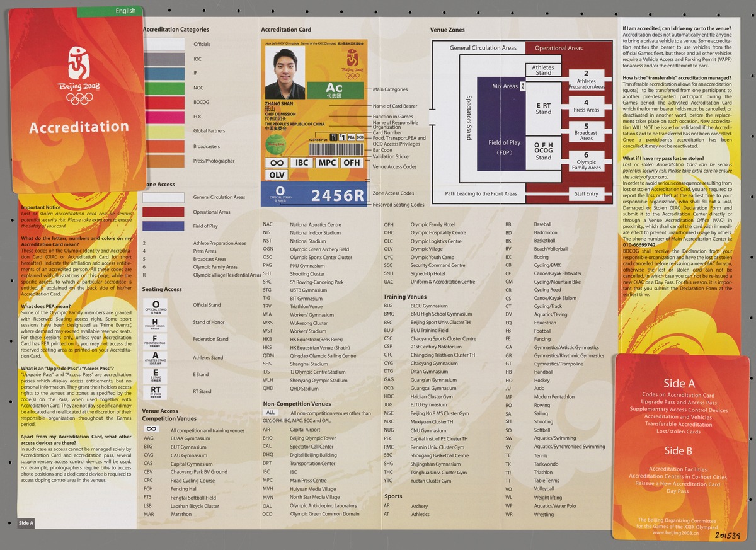Pick the Broadcasters color swatch

click(x=164, y=146)
